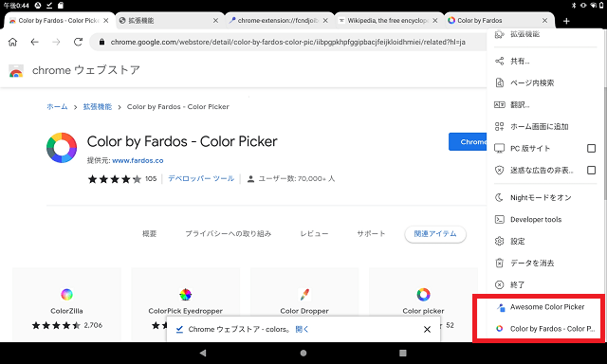Click the Color by Fardos extension icon in the menu
Screen dimensions: 607x364
point(500,328)
